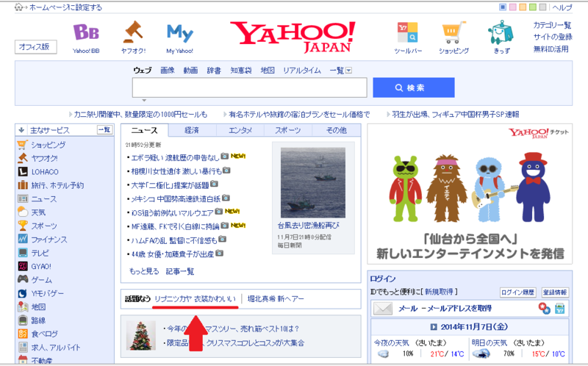Screen dimensions: 588x366
Task: Click the ログイン履歴 button
Action: (x=518, y=292)
